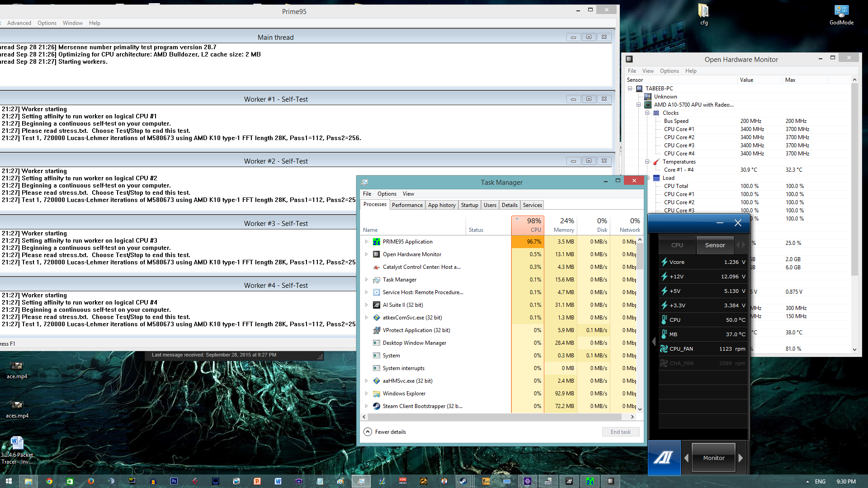Click the Steam Client Bootstrapper process icon
The height and width of the screenshot is (488, 868).
tap(377, 406)
